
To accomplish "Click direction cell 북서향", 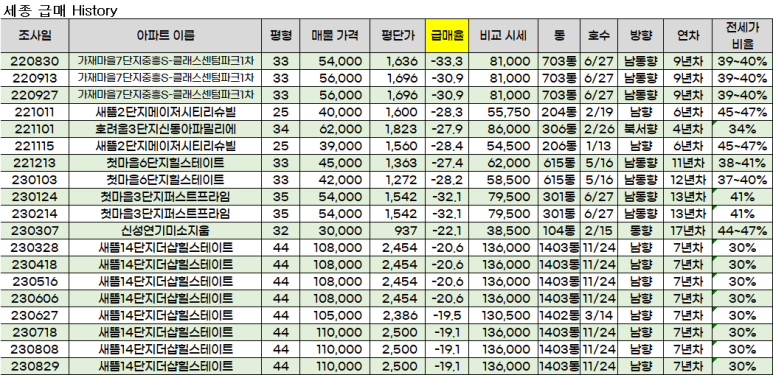I will [x=641, y=129].
